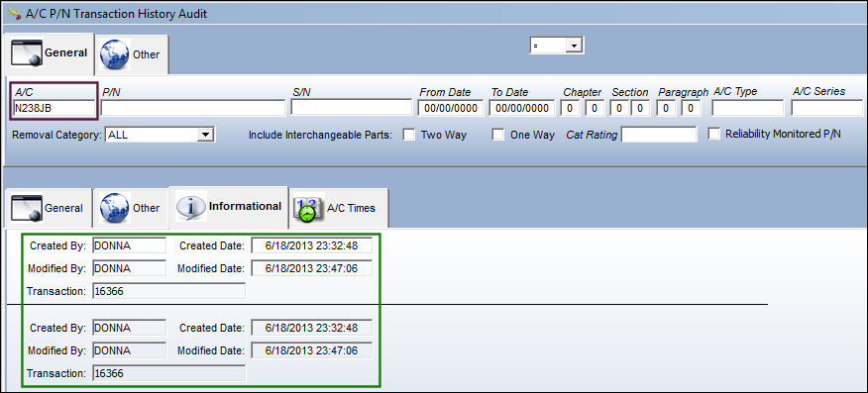Viewport: 868px width, 393px height.
Task: Click the first Chapter digit box
Action: 570,108
